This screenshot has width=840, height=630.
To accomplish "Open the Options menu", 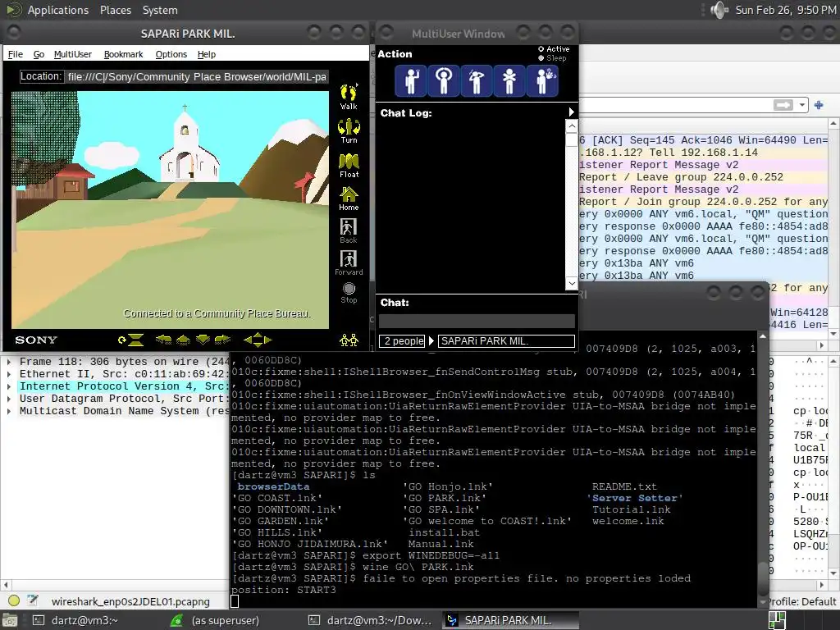I will pyautogui.click(x=171, y=54).
